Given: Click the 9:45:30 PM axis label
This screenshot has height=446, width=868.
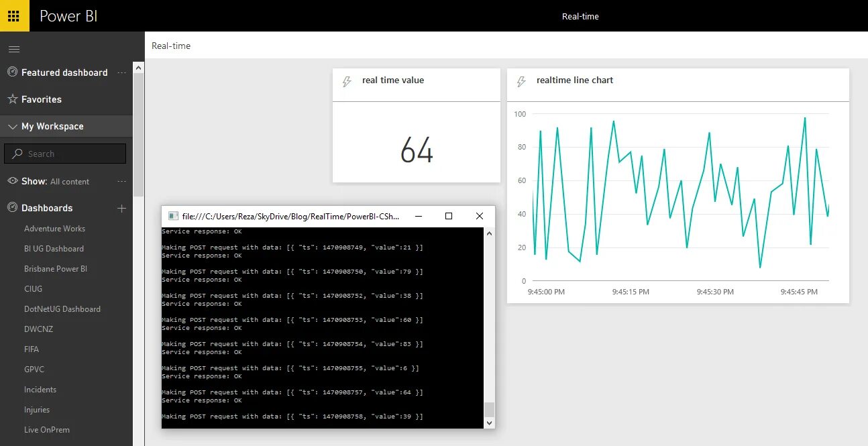Looking at the screenshot, I should pos(715,292).
